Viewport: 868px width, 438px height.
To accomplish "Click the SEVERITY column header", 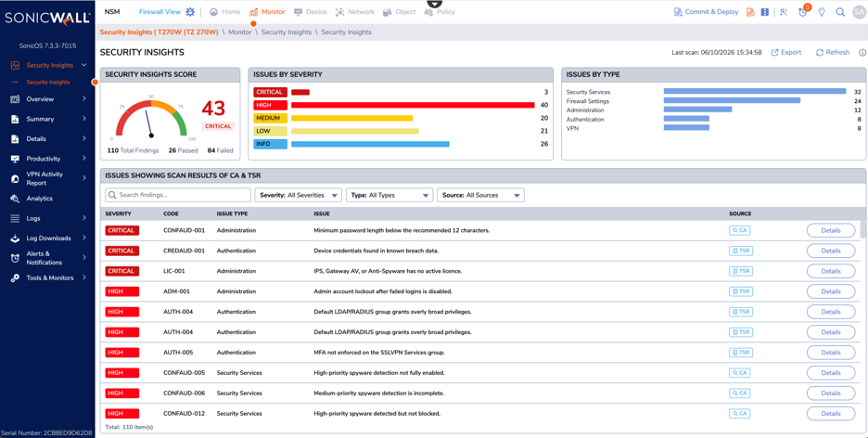I will coord(118,213).
